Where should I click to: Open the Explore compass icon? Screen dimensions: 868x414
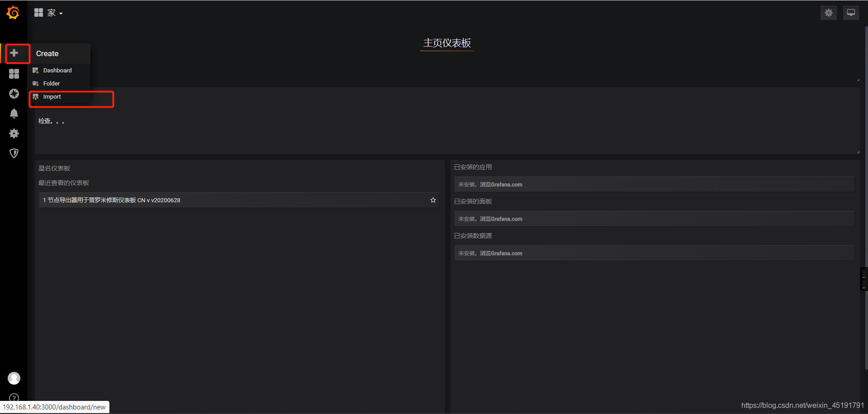[14, 94]
